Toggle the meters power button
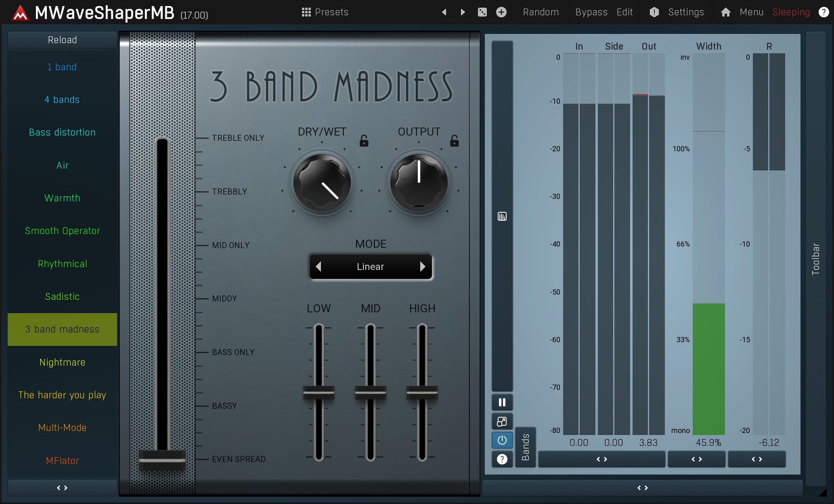The width and height of the screenshot is (834, 504). 502,440
